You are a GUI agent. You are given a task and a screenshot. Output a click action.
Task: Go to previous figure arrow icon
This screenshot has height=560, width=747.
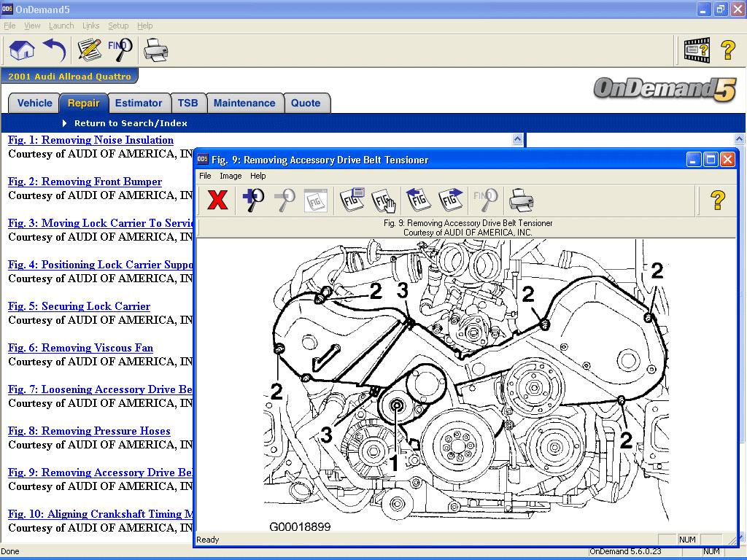coord(418,200)
